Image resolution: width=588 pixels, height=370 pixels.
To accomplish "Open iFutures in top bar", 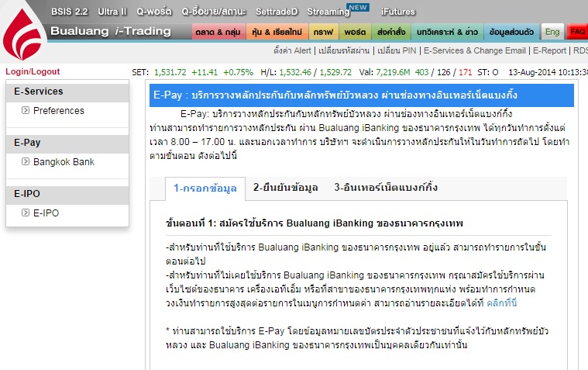I will [x=398, y=12].
